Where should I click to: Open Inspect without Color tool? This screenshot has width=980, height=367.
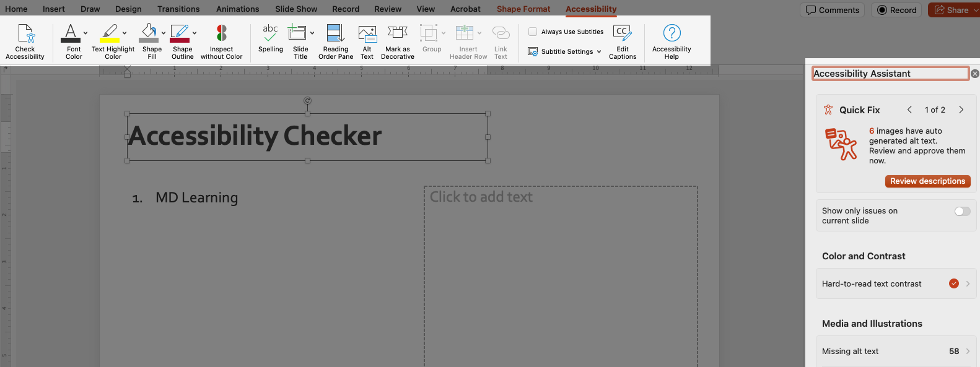221,34
